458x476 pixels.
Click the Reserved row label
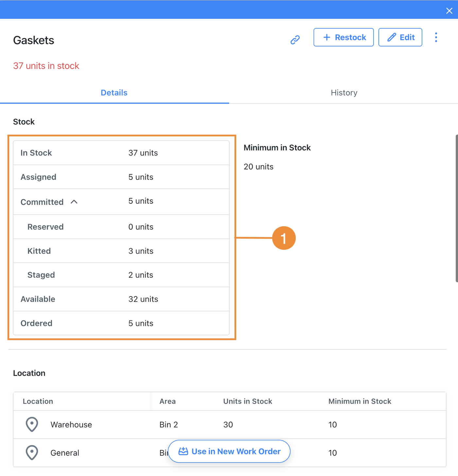(x=45, y=227)
